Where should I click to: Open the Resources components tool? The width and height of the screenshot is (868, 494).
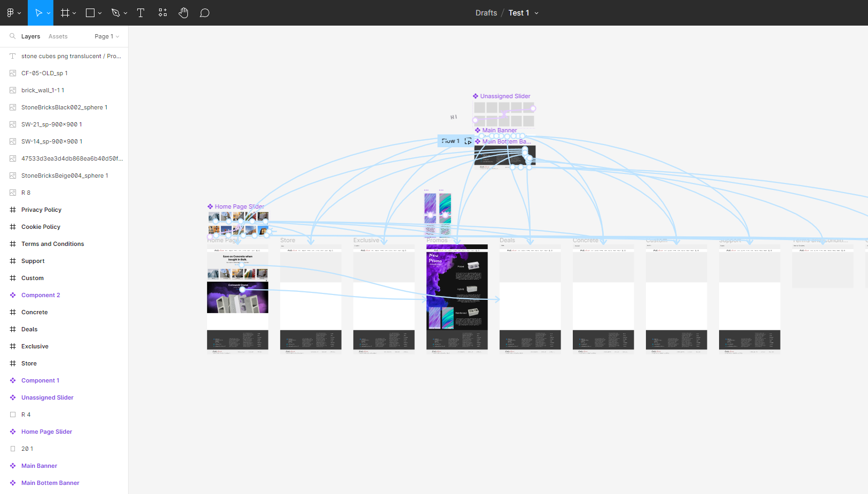pyautogui.click(x=163, y=13)
